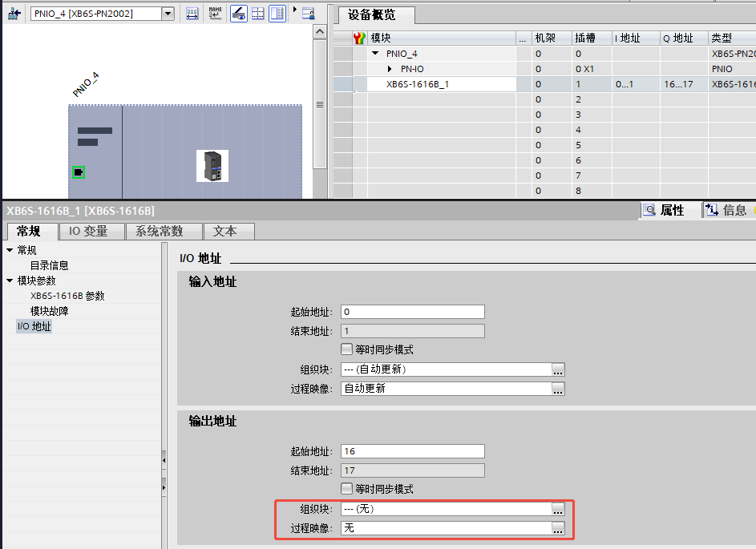Click the page break grid toolbar icon
This screenshot has height=549, width=756.
[x=257, y=14]
